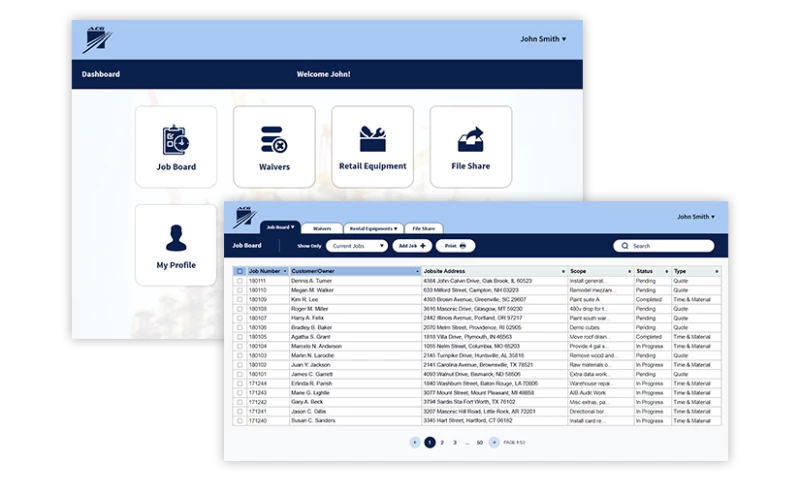This screenshot has height=480, width=800.
Task: Check the box for job 171244
Action: pos(240,384)
